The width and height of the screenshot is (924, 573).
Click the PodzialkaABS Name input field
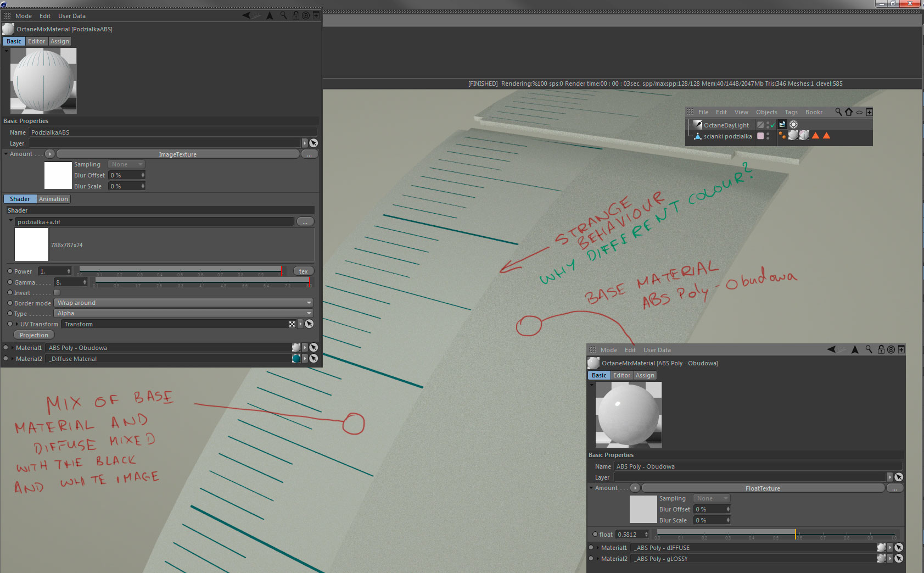172,132
